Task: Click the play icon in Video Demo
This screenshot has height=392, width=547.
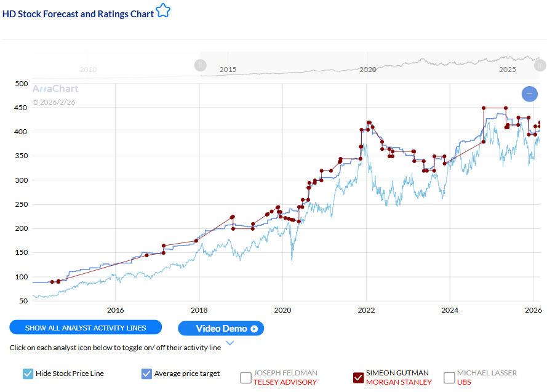Action: (x=254, y=329)
